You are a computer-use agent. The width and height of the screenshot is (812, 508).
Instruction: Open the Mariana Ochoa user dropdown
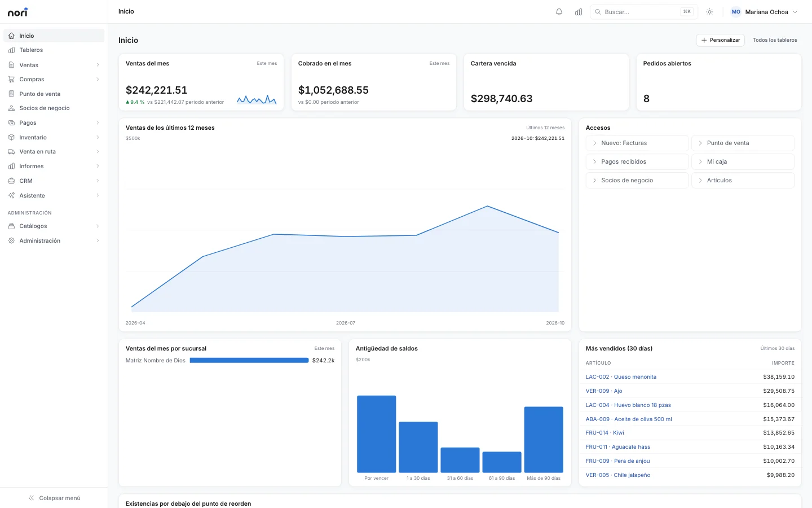(764, 12)
